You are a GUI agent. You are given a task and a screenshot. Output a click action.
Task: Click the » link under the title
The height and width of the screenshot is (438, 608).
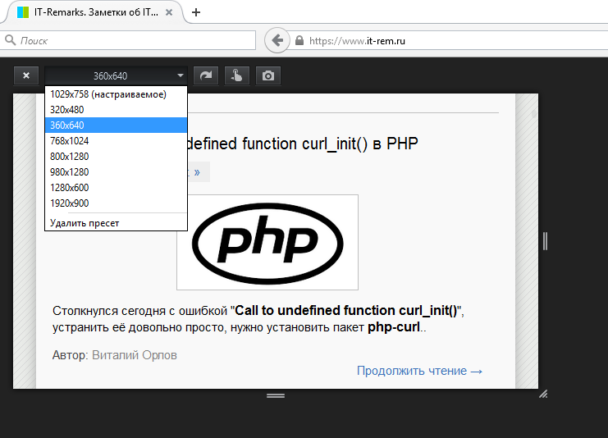[197, 172]
